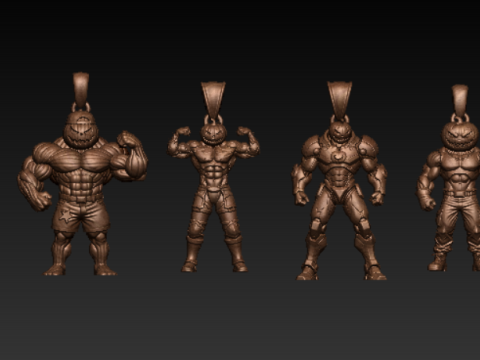The image size is (480, 360).
Task: Select the armored pumpkin-head figure
Action: [x=340, y=181]
